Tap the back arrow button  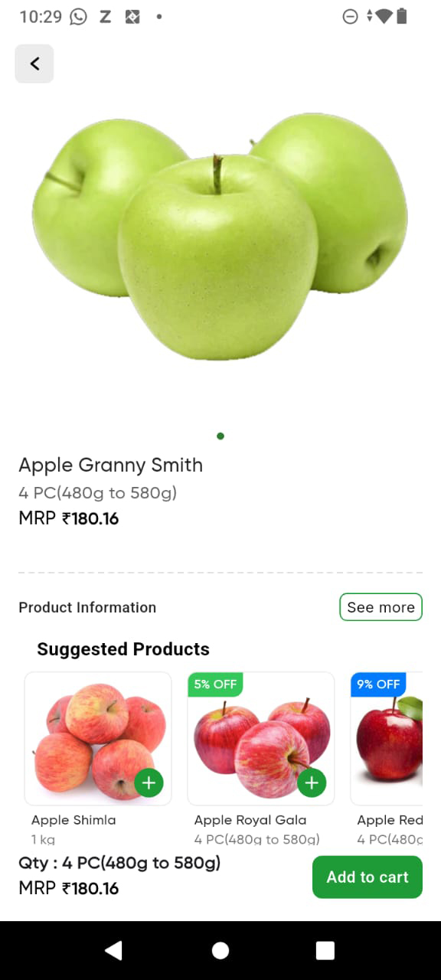[34, 64]
